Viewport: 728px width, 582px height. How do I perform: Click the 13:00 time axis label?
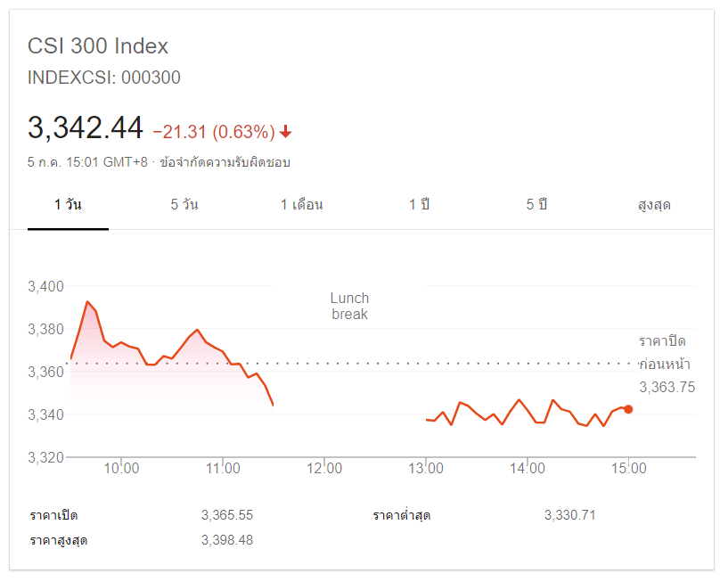click(x=426, y=467)
